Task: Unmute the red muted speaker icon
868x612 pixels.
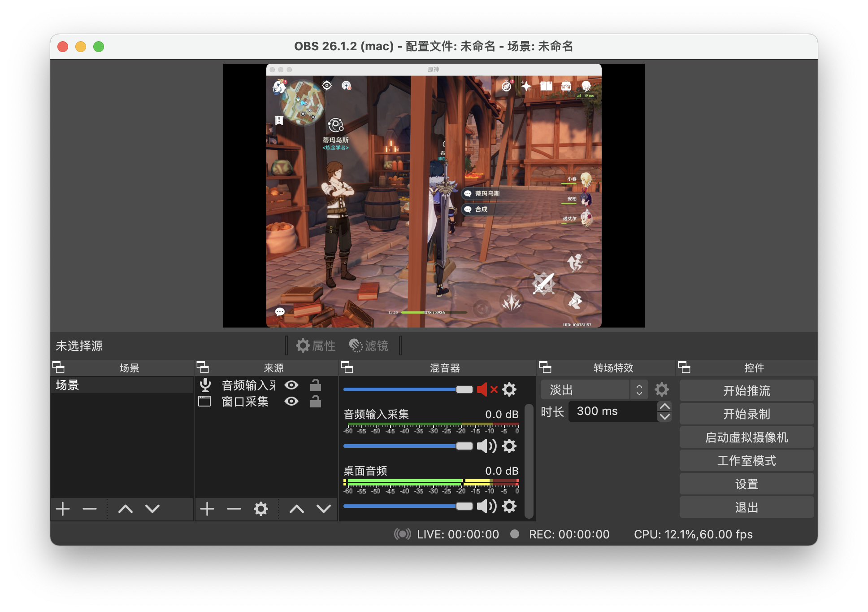Action: (487, 389)
